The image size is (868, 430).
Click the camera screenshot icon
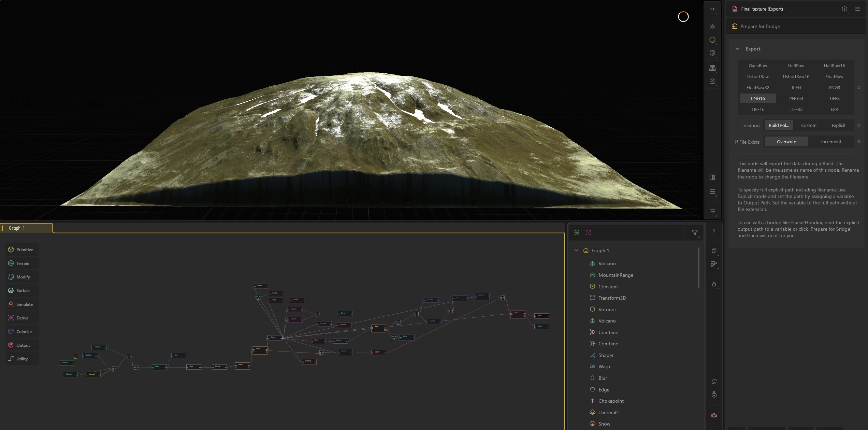[712, 81]
